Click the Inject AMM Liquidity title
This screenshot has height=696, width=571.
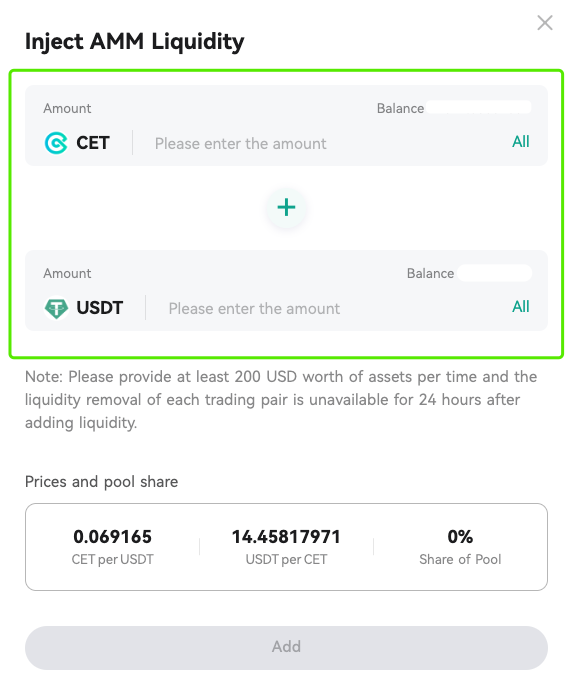point(135,42)
